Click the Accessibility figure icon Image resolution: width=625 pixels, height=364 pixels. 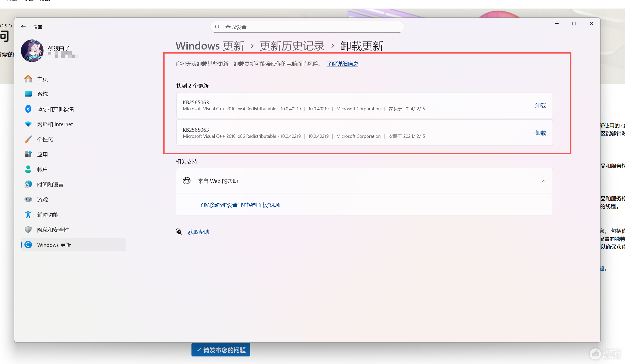pyautogui.click(x=28, y=214)
